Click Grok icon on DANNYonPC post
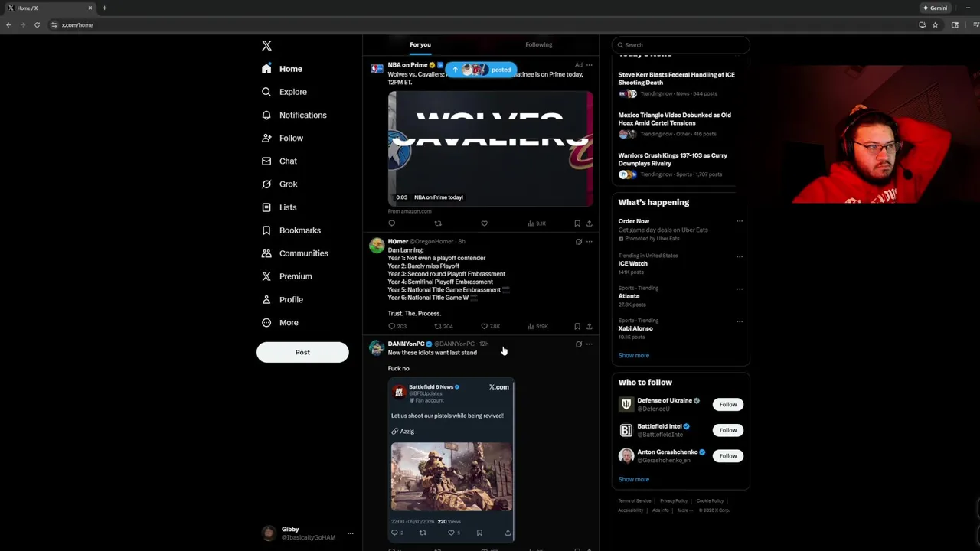980x551 pixels. click(x=579, y=344)
